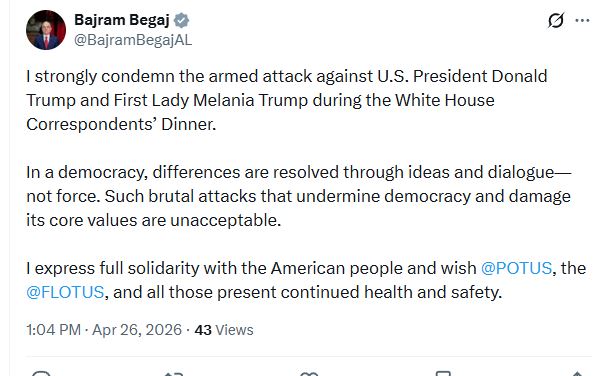Screen dimensions: 601x376
Task: Click the paragraph condemning the armed attack
Action: pos(287,100)
